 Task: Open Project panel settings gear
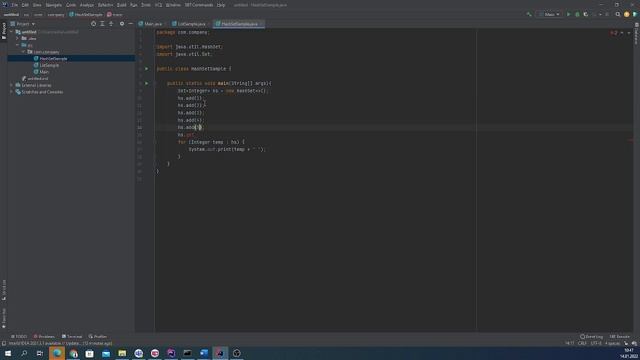122,24
